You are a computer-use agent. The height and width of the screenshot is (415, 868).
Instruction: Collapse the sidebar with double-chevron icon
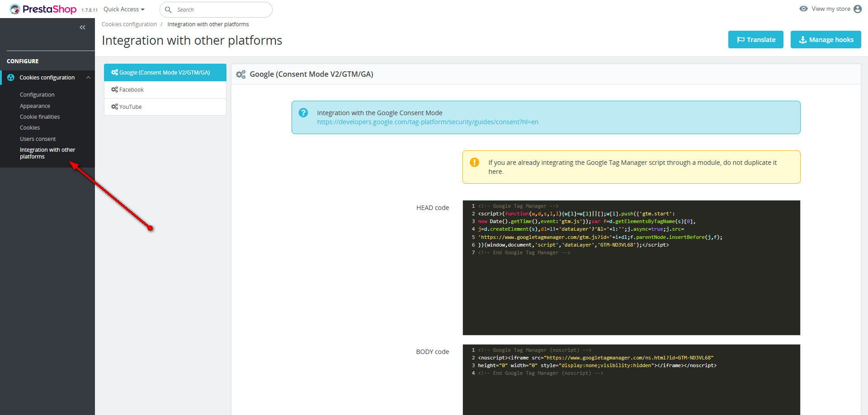coord(82,28)
